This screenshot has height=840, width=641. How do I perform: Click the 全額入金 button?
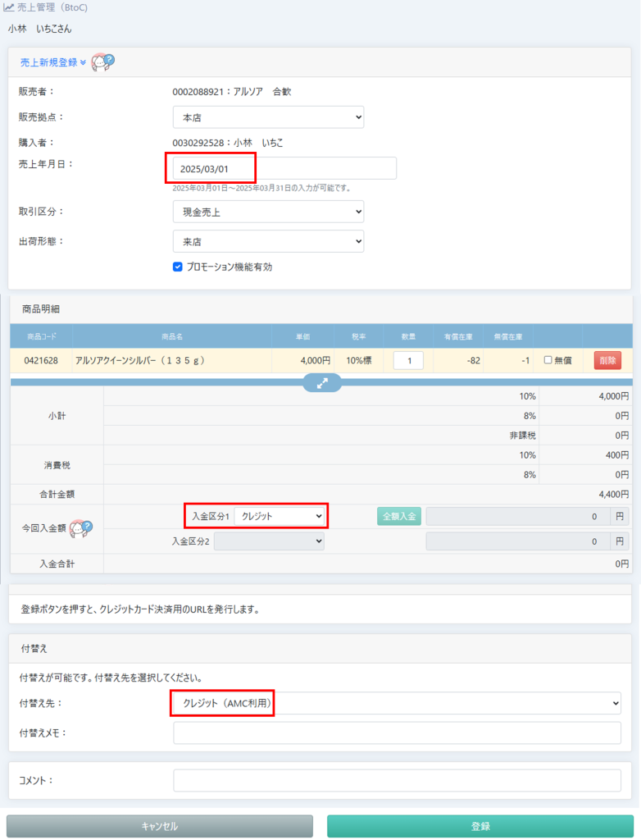coord(399,516)
